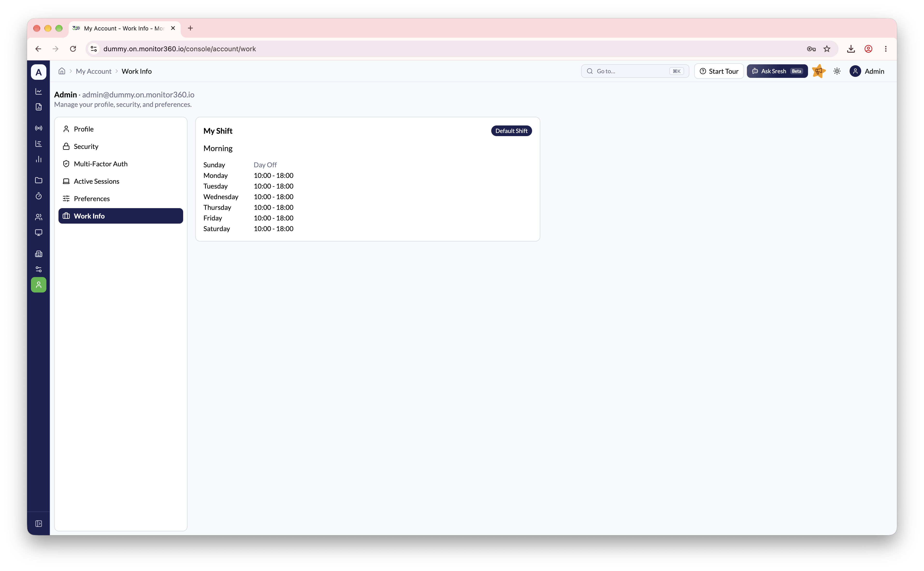Click the browser address bar URL
Viewport: 924px width, 571px height.
pos(180,49)
